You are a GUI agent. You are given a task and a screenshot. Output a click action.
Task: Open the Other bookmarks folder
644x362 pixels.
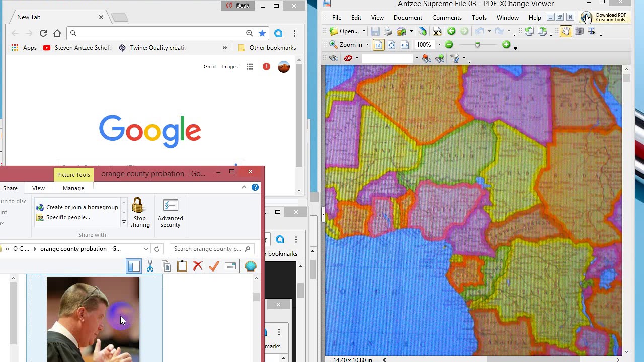click(267, 48)
